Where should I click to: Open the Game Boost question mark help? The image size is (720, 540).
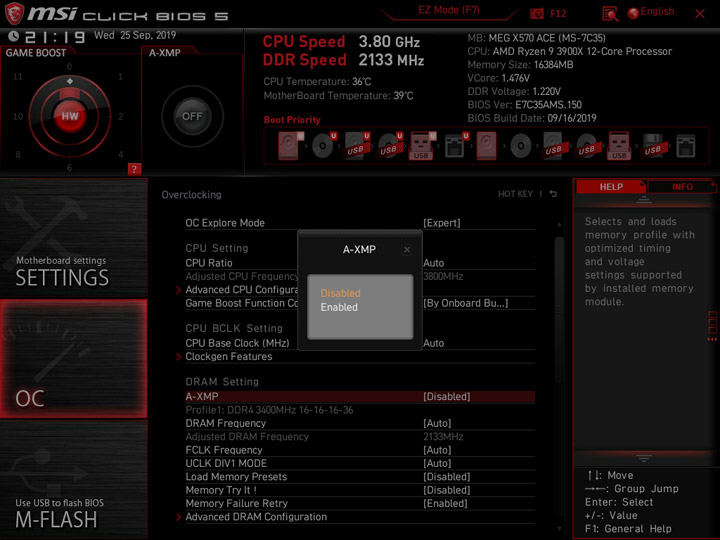pos(134,169)
